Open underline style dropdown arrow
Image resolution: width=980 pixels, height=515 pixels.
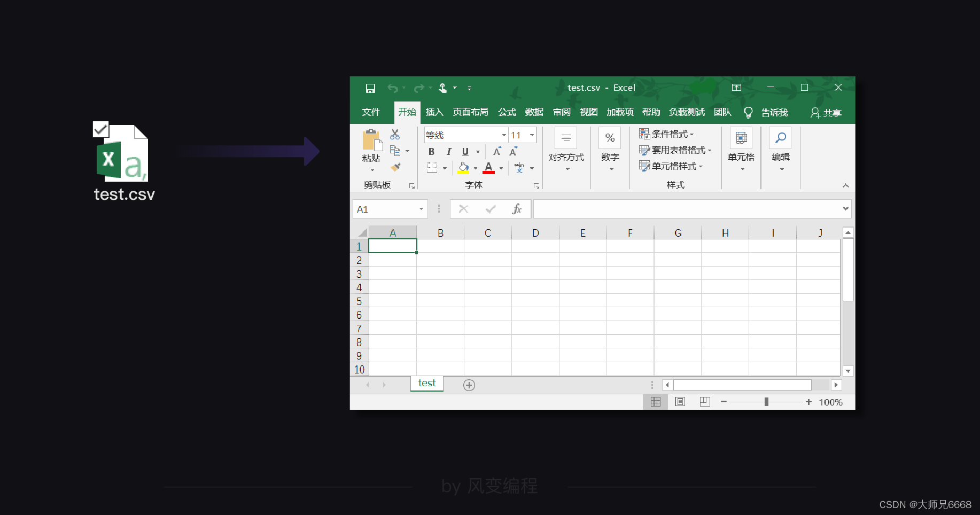pyautogui.click(x=478, y=152)
